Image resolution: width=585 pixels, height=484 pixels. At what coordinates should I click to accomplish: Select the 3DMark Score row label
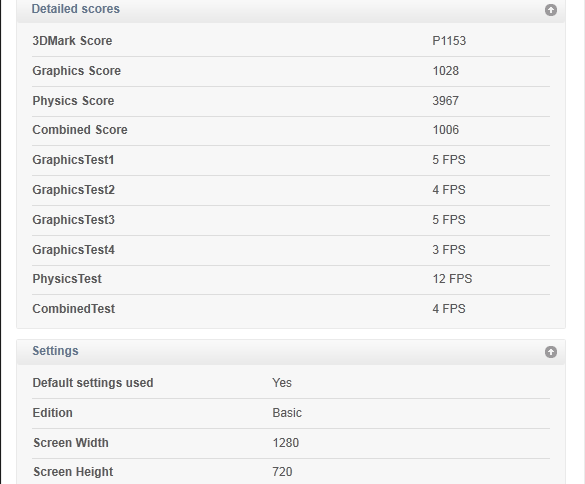coord(72,41)
